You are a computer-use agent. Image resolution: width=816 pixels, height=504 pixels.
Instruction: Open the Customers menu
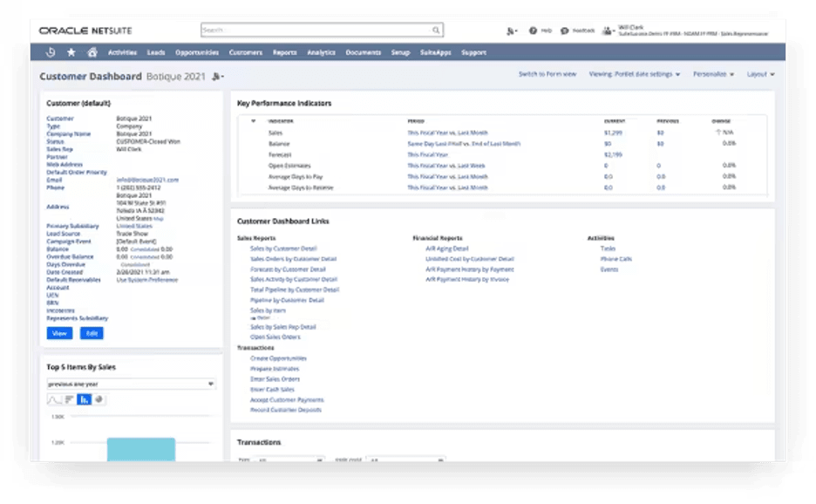tap(245, 52)
